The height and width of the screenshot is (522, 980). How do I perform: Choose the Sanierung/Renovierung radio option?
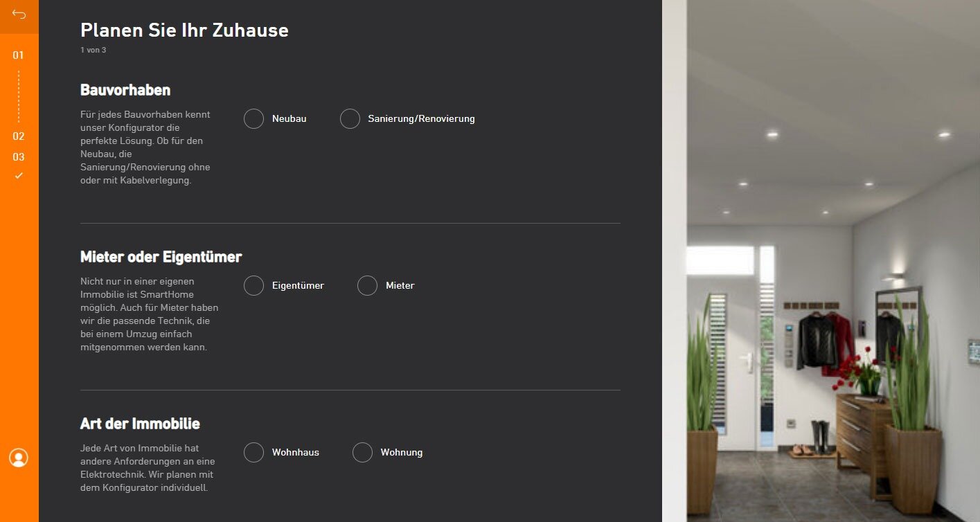tap(350, 118)
